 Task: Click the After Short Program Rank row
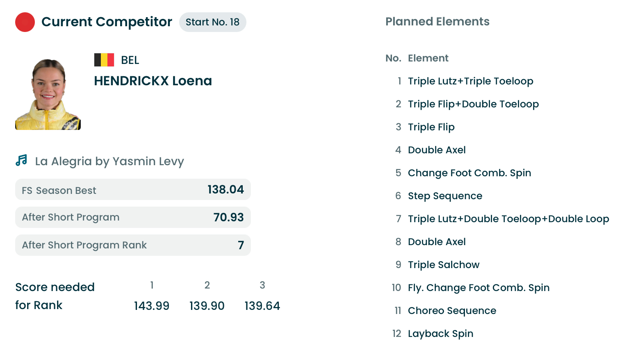tap(133, 245)
